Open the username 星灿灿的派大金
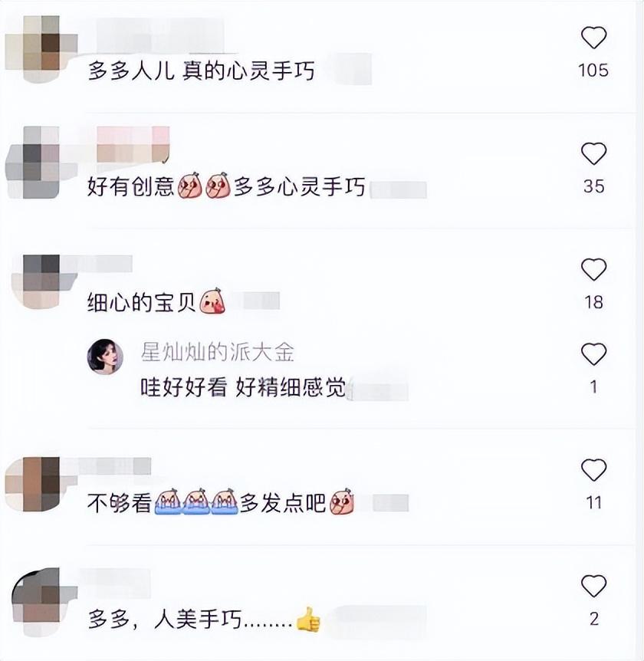This screenshot has width=644, height=661. pos(217,353)
